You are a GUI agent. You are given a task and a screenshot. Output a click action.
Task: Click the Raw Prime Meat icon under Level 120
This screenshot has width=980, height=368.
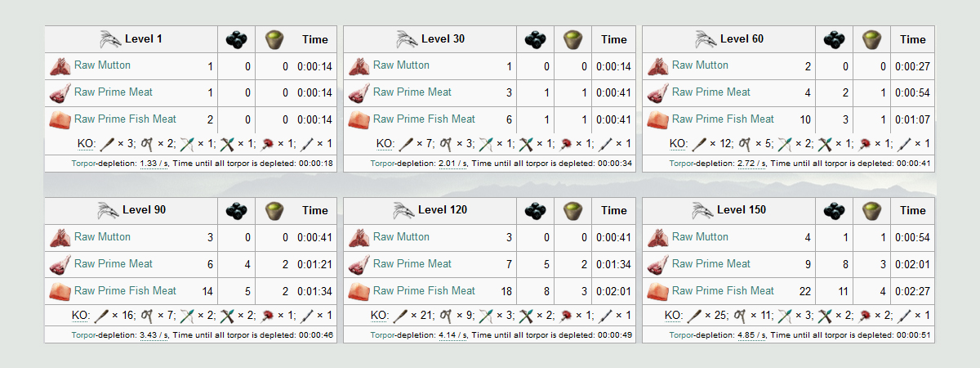359,265
